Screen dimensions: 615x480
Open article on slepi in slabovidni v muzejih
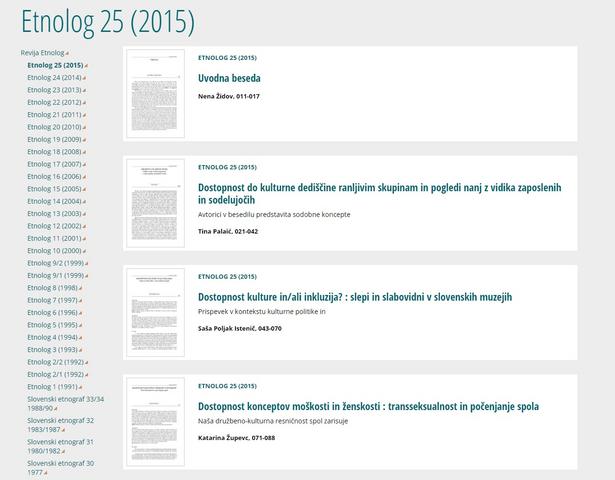point(355,297)
